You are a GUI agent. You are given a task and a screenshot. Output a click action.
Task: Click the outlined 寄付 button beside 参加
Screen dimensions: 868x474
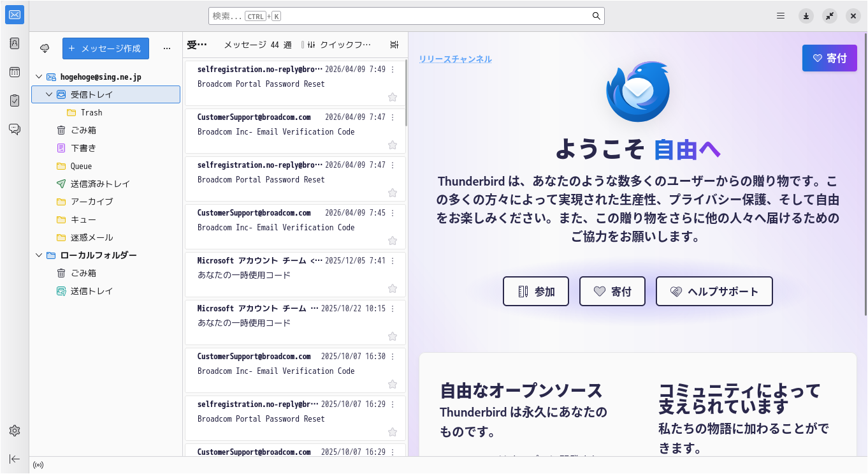tap(612, 292)
